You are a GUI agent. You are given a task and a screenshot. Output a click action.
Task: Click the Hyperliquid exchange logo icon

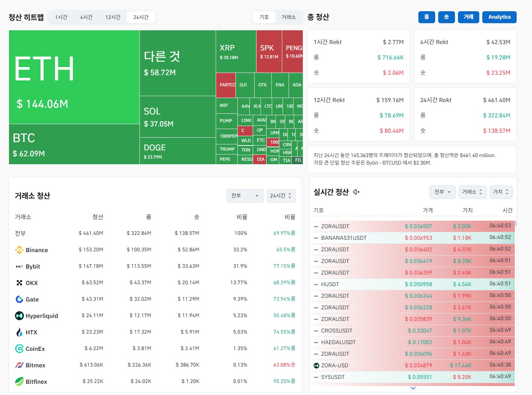19,316
